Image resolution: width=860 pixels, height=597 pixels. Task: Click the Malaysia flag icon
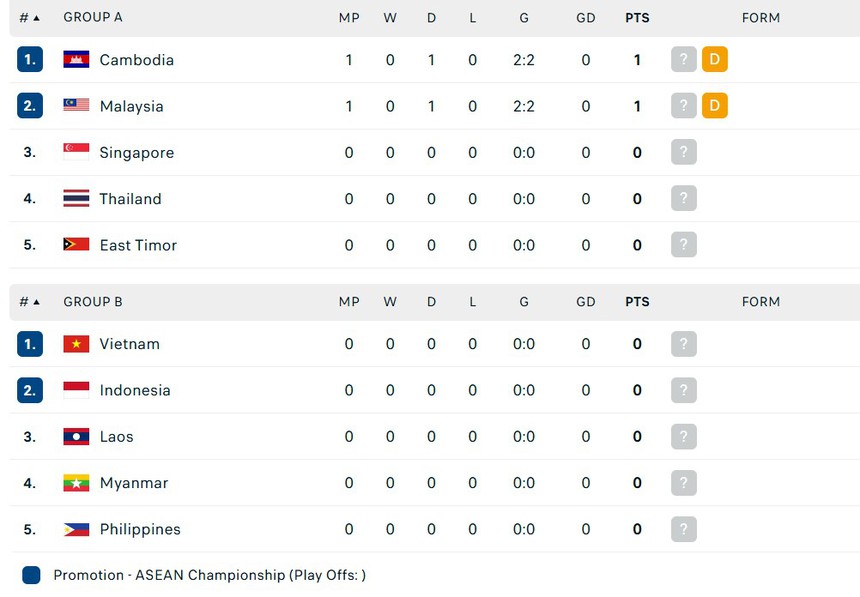pyautogui.click(x=76, y=106)
